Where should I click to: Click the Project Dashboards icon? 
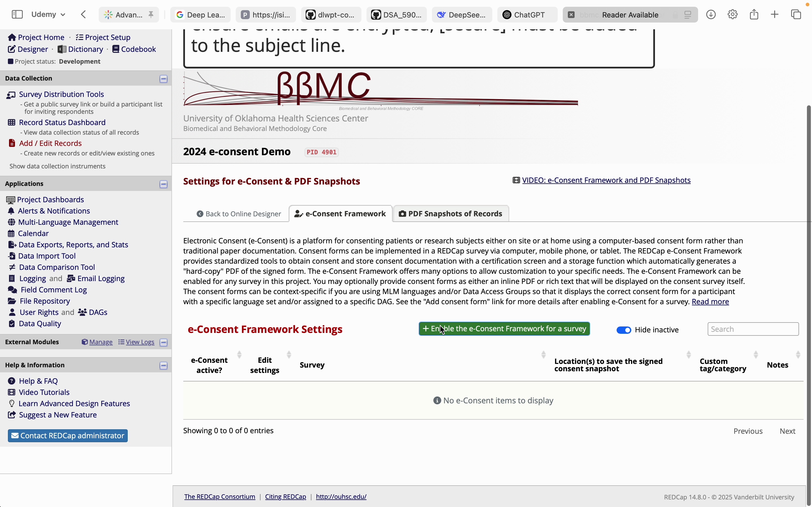pos(10,199)
